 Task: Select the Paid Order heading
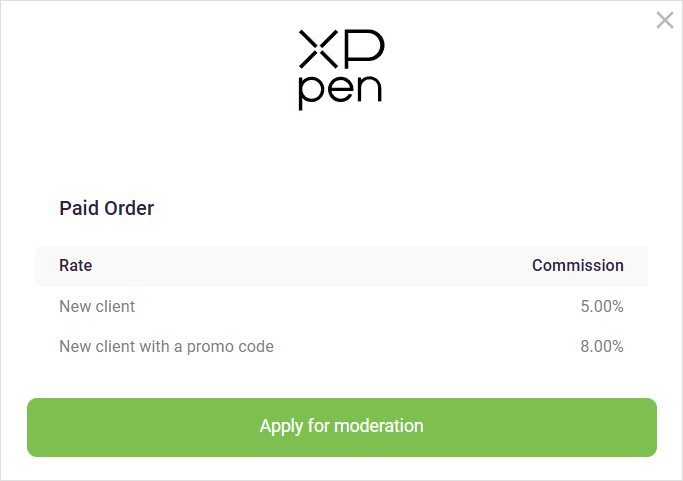pos(107,208)
